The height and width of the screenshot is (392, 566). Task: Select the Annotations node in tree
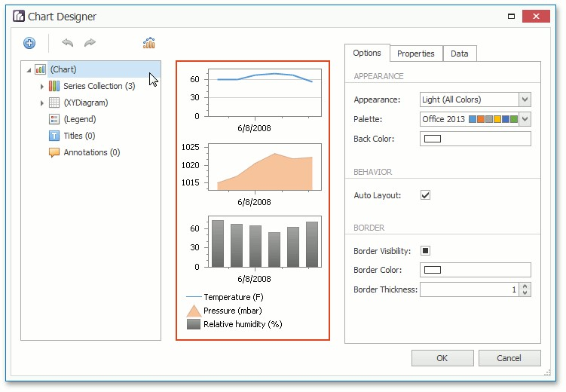(x=90, y=152)
